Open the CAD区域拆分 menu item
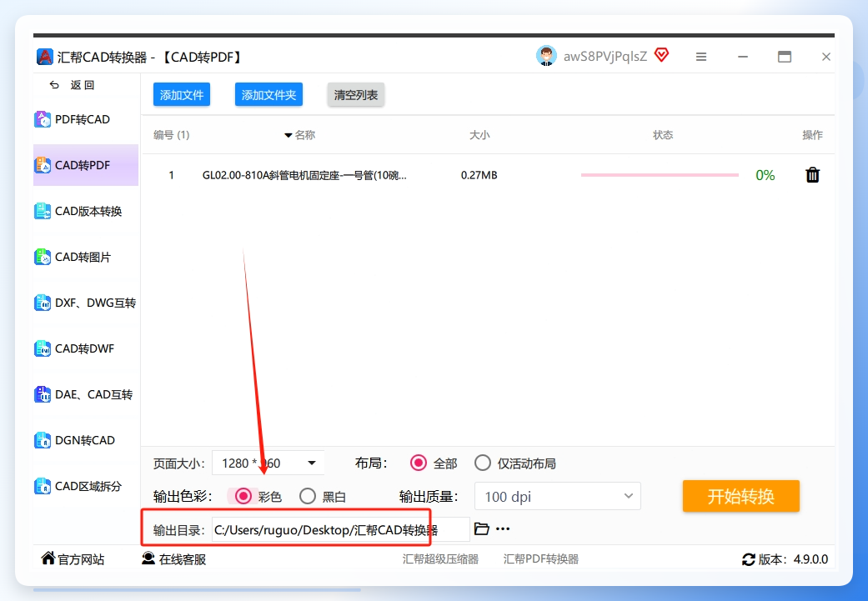Image resolution: width=868 pixels, height=601 pixels. click(x=86, y=487)
